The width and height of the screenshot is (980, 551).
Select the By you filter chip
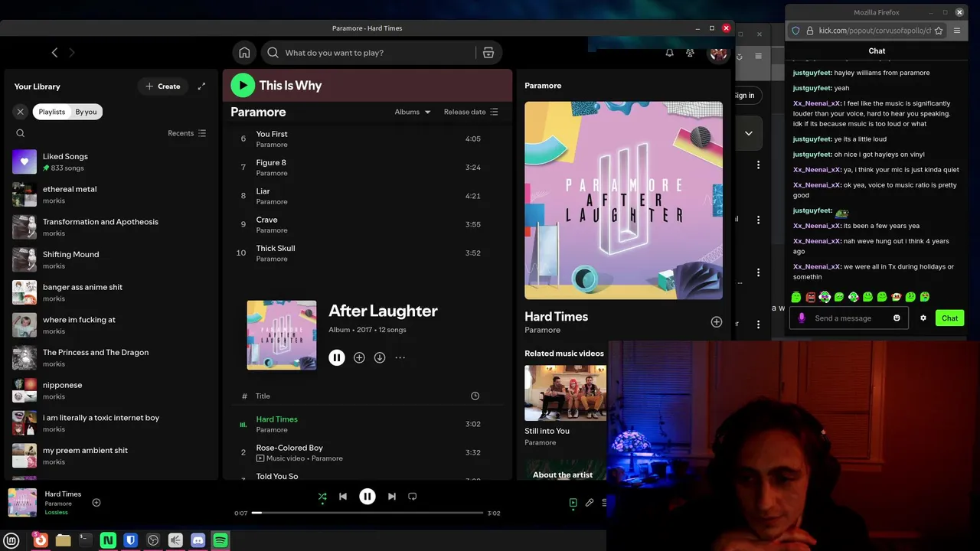(x=86, y=112)
